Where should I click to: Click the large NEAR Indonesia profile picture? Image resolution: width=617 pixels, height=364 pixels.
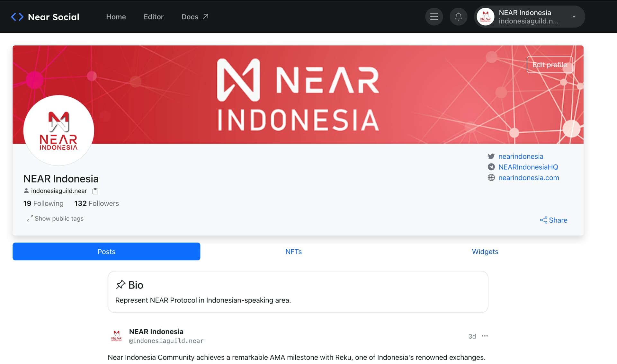pos(59,130)
